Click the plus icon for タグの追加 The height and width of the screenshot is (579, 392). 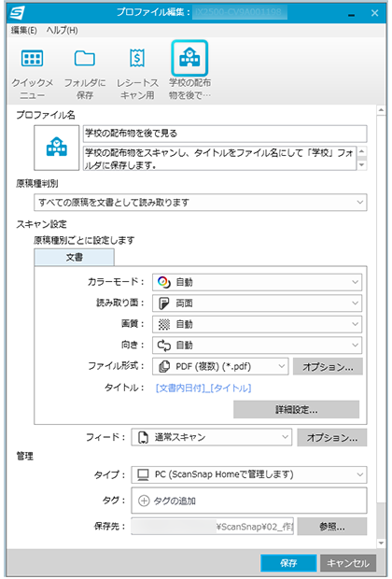pos(144,501)
